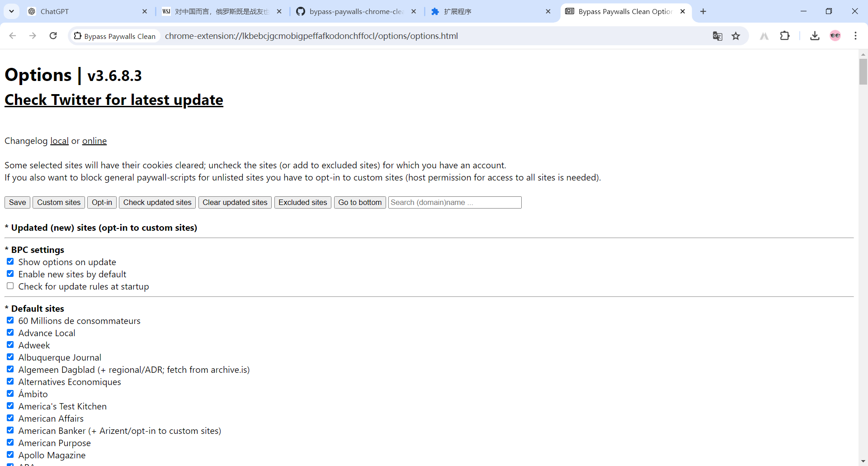Close the WSJ article tab
This screenshot has width=868, height=466.
(x=279, y=11)
